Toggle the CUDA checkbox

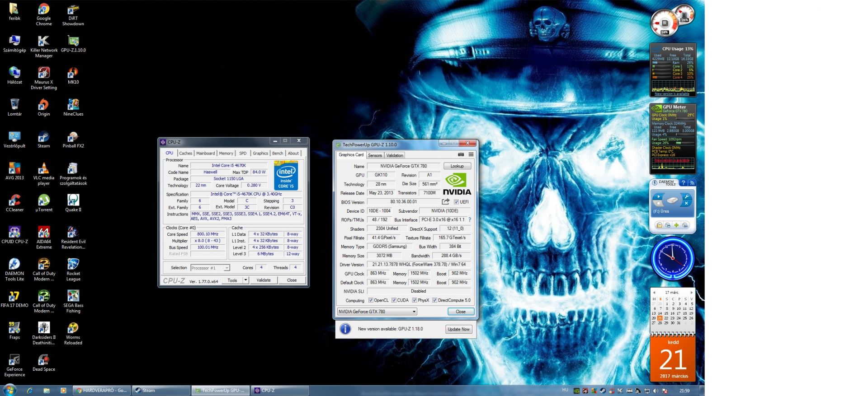394,300
